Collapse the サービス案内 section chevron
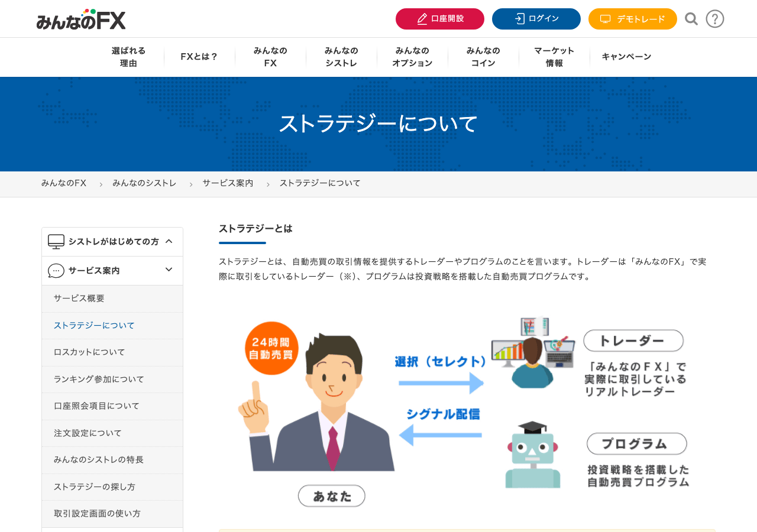Screen dimensions: 757x532 tap(169, 270)
